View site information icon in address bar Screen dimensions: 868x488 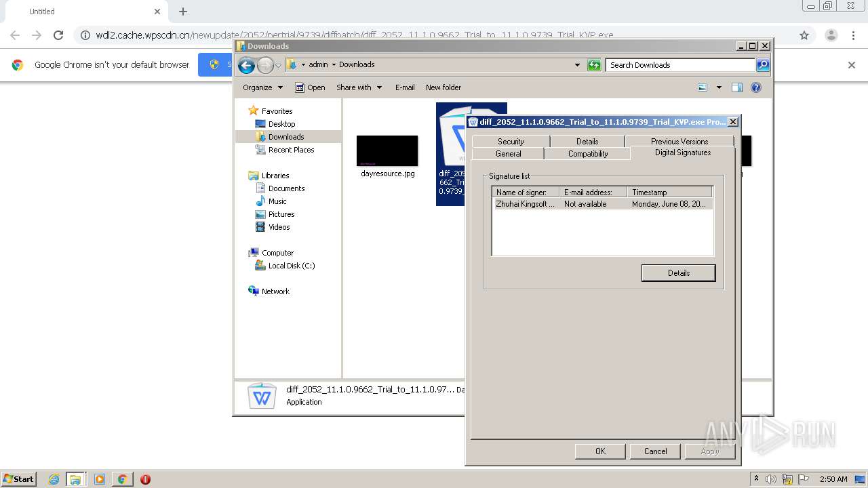coord(85,35)
